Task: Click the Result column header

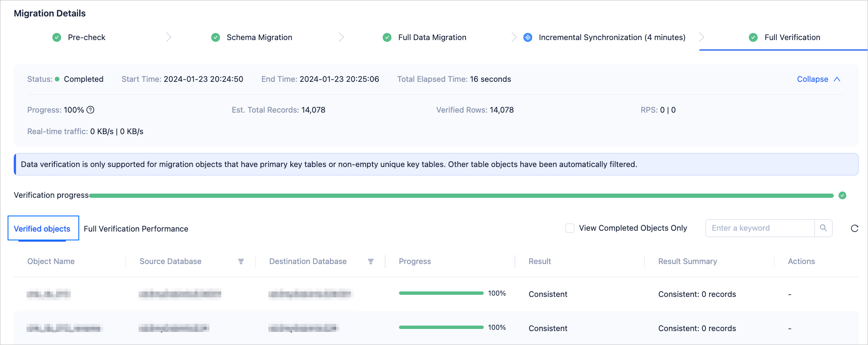Action: [540, 261]
